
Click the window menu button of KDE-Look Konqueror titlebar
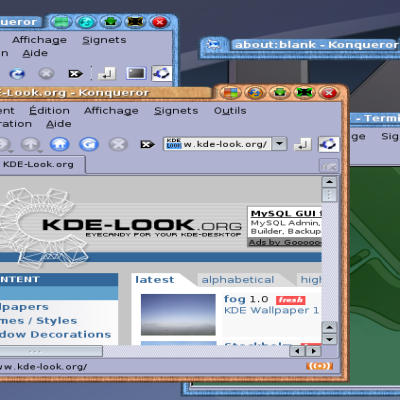[x=230, y=93]
